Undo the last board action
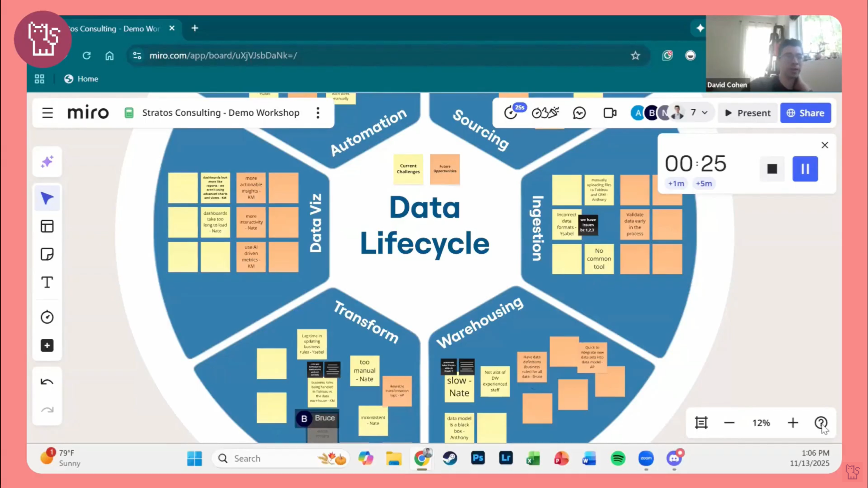This screenshot has height=488, width=868. [47, 381]
